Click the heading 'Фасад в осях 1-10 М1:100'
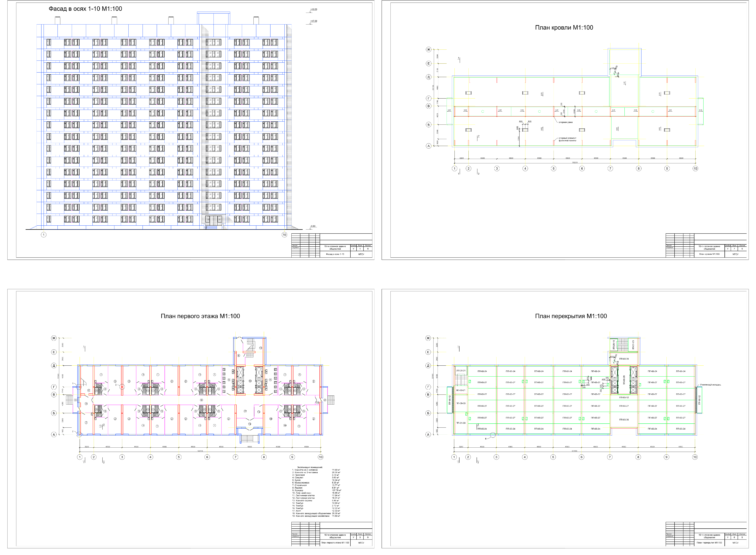Viewport: 756px width, 555px height. (x=85, y=9)
